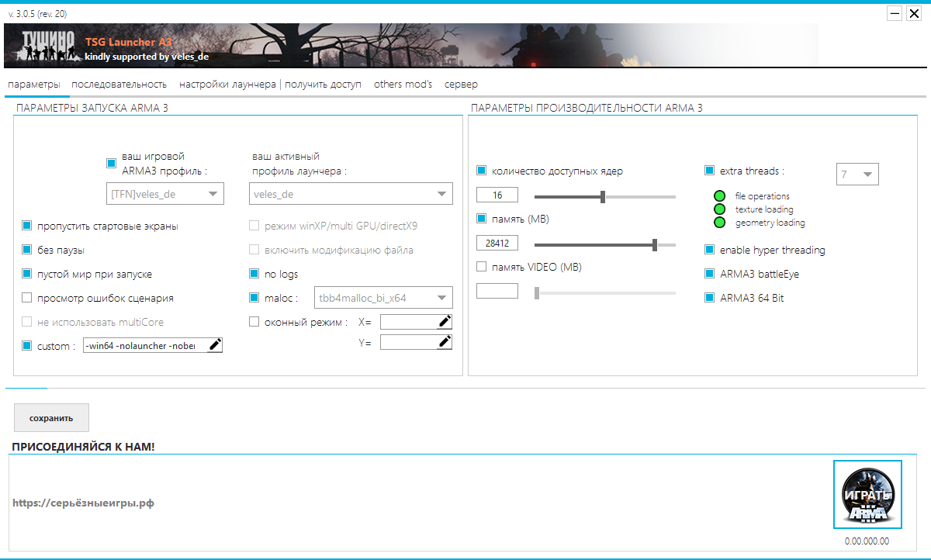
Task: Click the green texture loading indicator
Action: [719, 209]
